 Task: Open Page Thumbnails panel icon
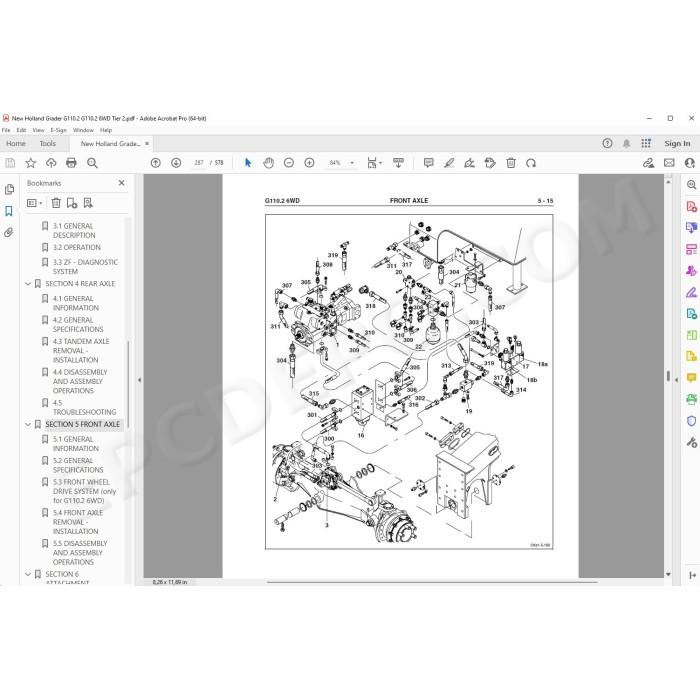pyautogui.click(x=9, y=190)
